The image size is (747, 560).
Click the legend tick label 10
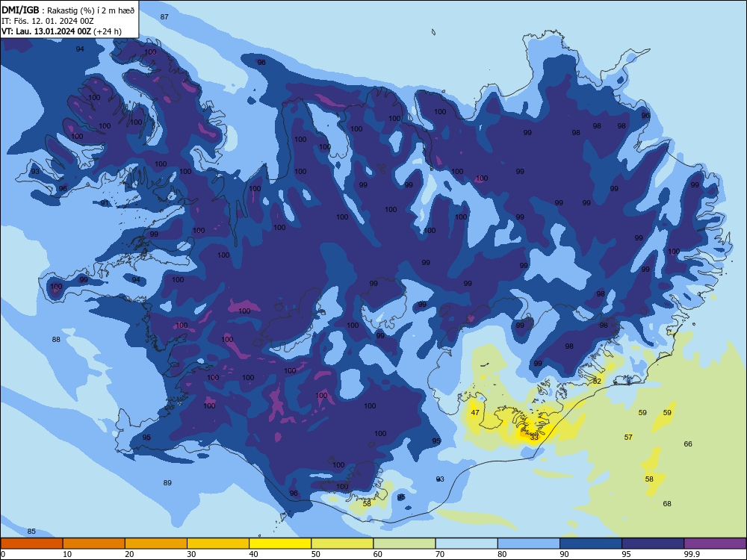click(67, 554)
